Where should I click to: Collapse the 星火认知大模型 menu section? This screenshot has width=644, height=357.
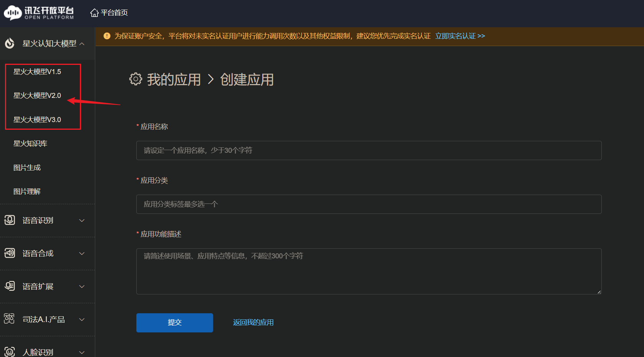click(x=82, y=44)
